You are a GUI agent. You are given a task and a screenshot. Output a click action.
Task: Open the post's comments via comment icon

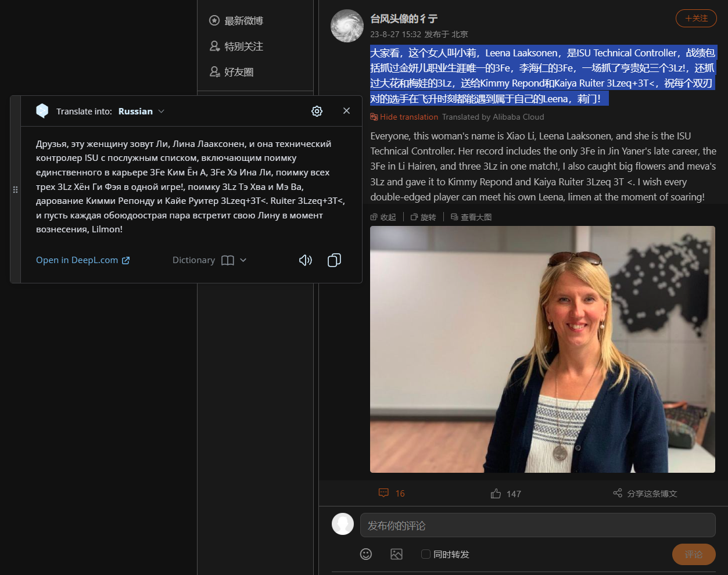pos(383,493)
